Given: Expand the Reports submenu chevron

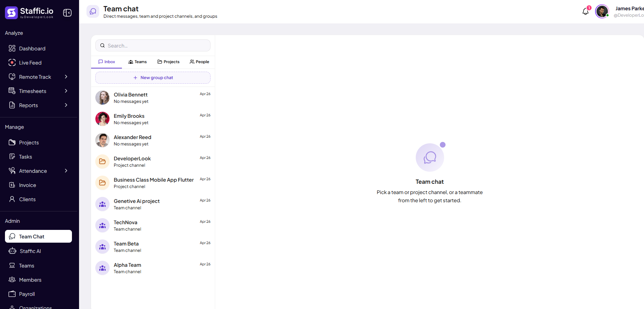Looking at the screenshot, I should pyautogui.click(x=66, y=105).
